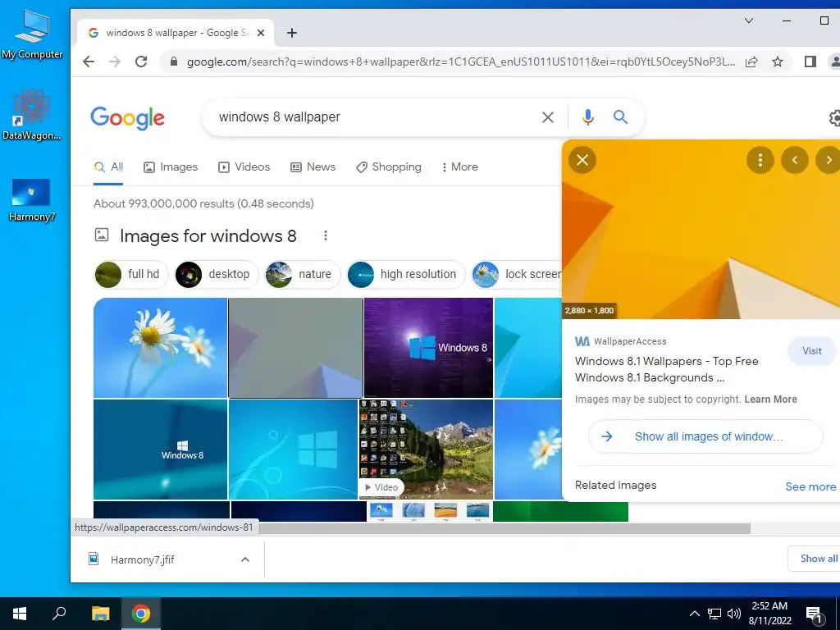Click the See more link
840x630 pixels.
810,486
